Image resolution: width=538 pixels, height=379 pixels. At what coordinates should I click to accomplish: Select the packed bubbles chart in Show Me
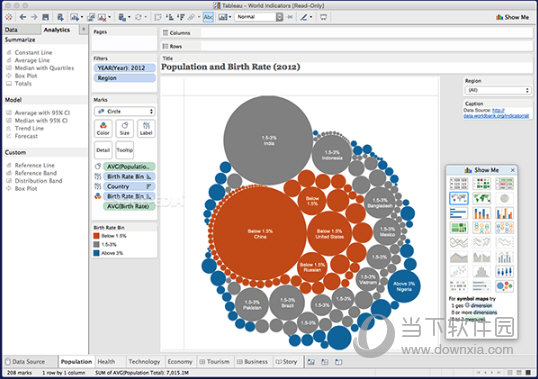(504, 286)
